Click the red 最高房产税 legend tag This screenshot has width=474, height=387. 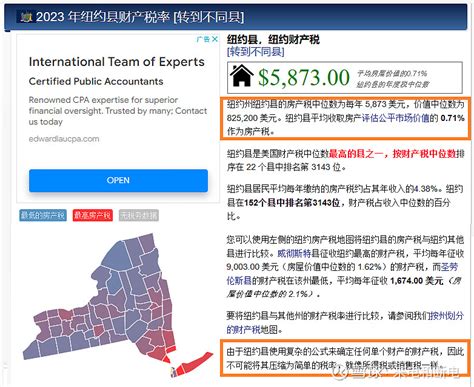(92, 215)
